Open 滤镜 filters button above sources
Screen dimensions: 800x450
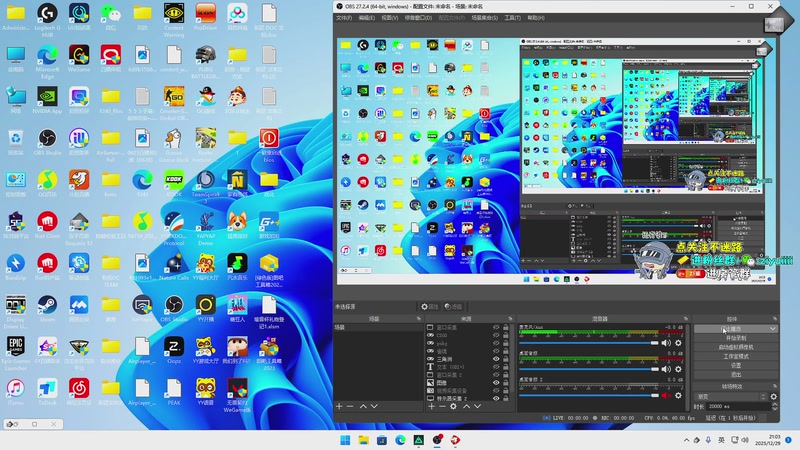click(453, 307)
